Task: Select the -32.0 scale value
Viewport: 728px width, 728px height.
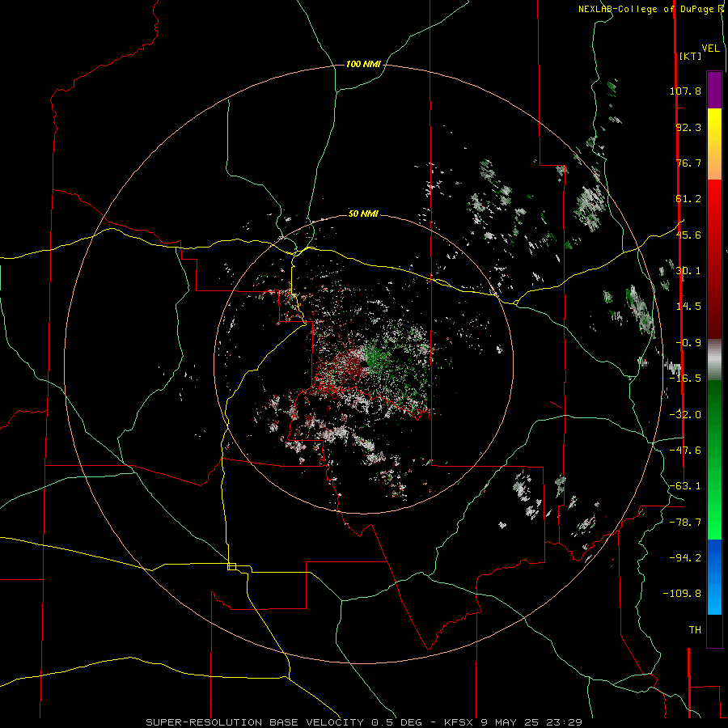Action: click(x=685, y=415)
